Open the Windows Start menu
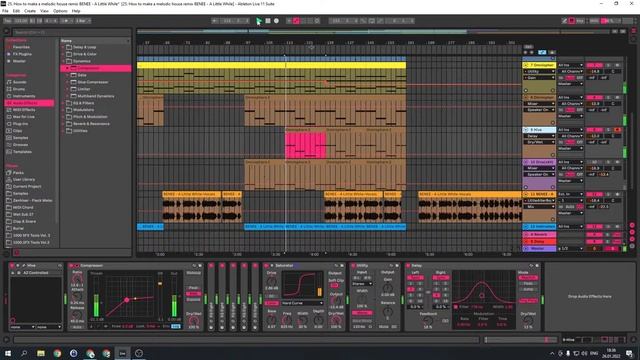The width and height of the screenshot is (640, 360). [x=8, y=353]
